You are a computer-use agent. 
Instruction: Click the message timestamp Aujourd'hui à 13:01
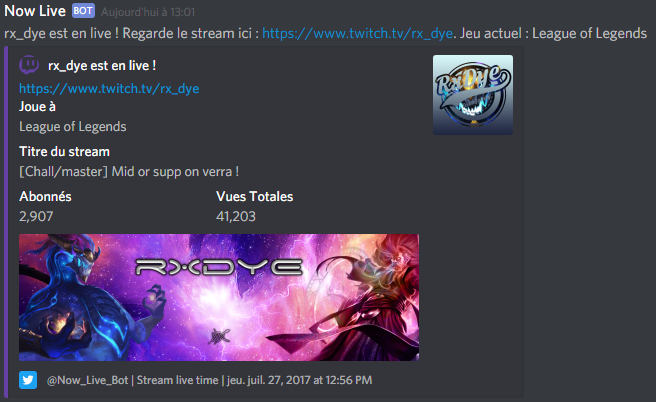148,12
